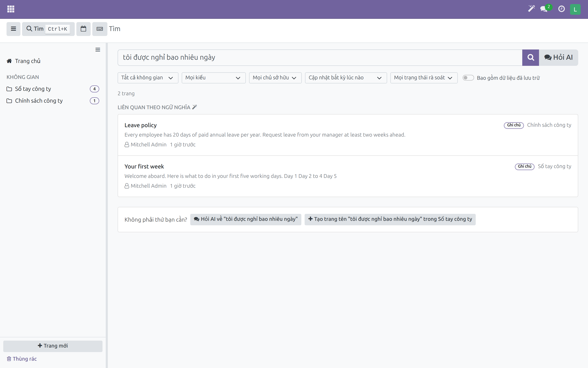Open Thùng rác trash

[22, 359]
